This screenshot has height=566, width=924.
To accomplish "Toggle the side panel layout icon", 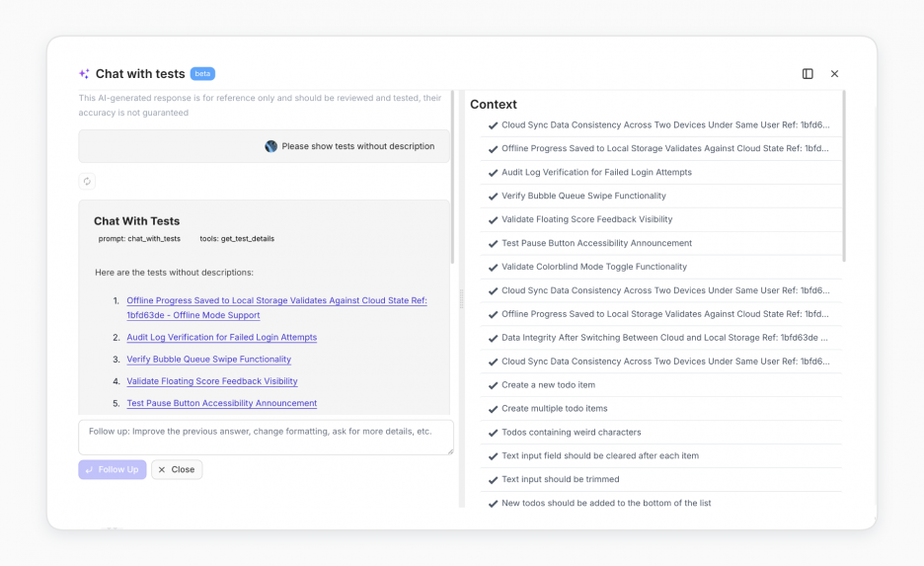I will [x=808, y=74].
